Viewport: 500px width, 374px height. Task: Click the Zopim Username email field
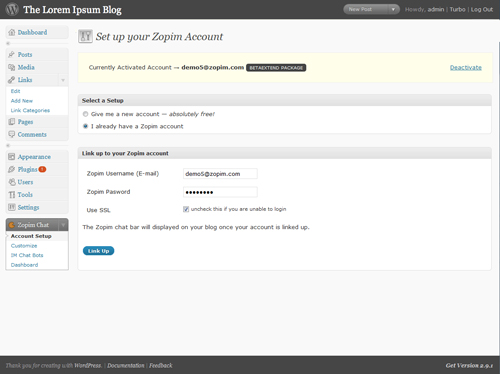tap(220, 174)
